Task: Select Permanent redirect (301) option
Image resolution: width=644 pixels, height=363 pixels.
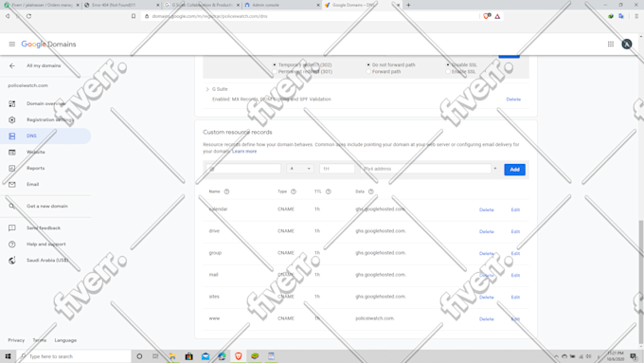Action: pos(275,71)
